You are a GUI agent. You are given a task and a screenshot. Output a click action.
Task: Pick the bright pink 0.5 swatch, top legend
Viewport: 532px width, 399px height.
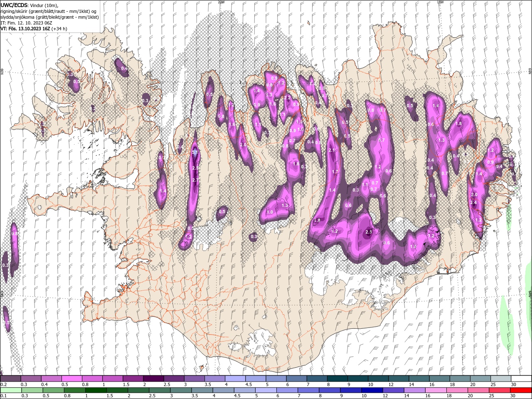(71, 379)
